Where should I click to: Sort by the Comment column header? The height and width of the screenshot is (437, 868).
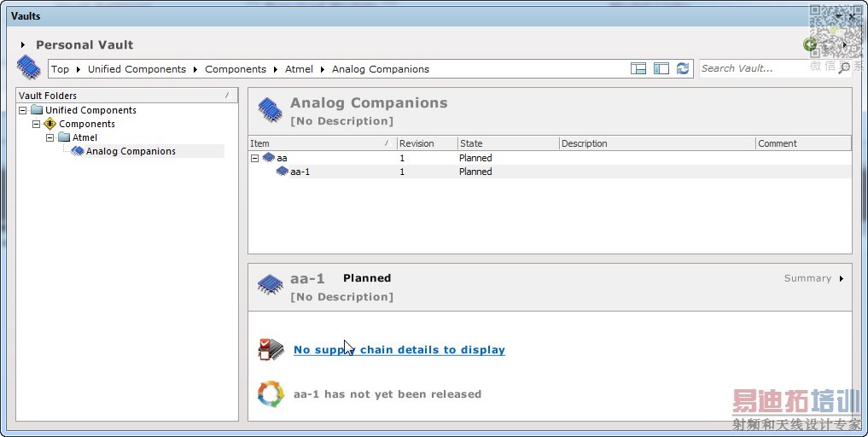pyautogui.click(x=803, y=143)
